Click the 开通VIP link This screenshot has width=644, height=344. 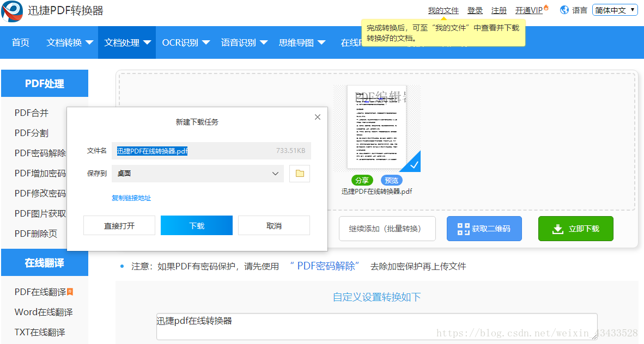click(x=529, y=10)
